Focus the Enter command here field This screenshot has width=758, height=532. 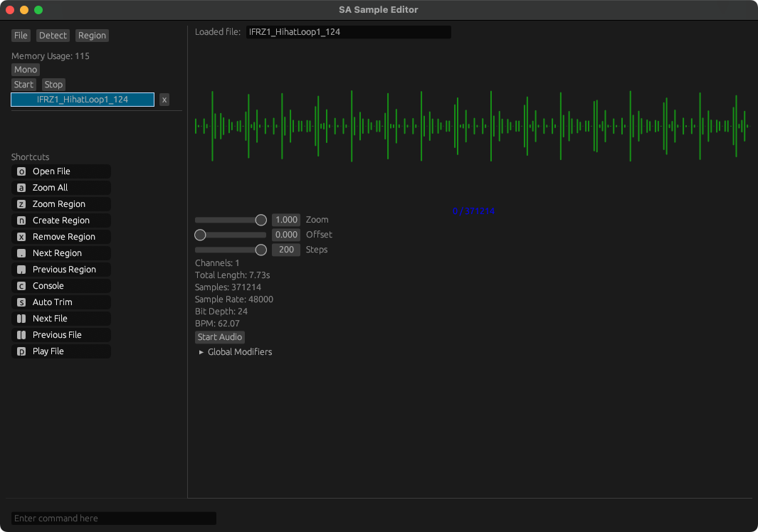pos(114,518)
